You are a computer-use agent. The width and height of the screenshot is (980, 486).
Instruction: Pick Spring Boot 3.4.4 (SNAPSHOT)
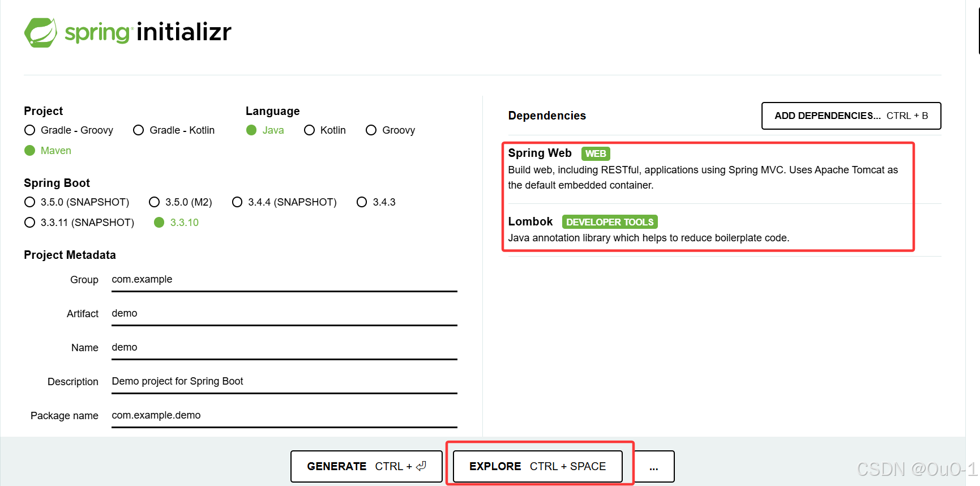click(x=284, y=202)
